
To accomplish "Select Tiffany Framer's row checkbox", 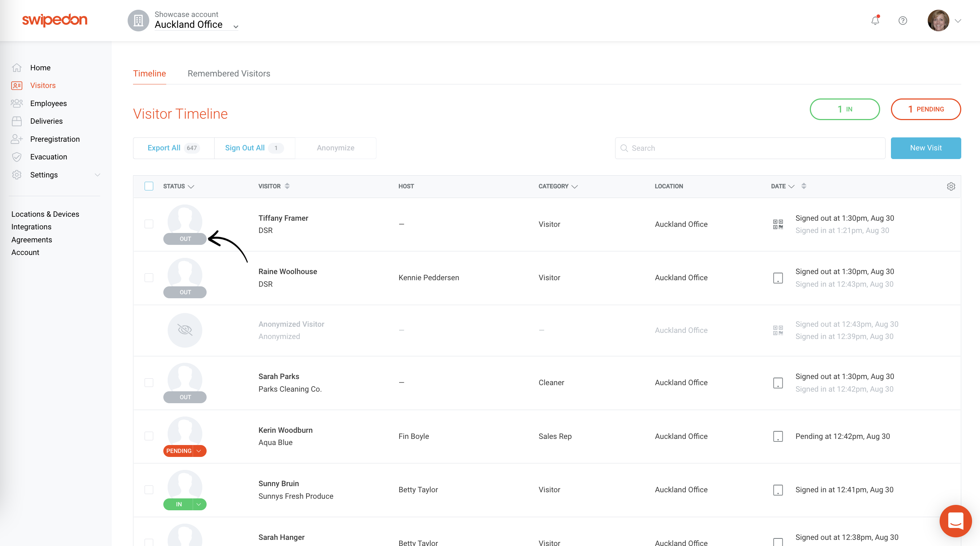I will point(149,224).
